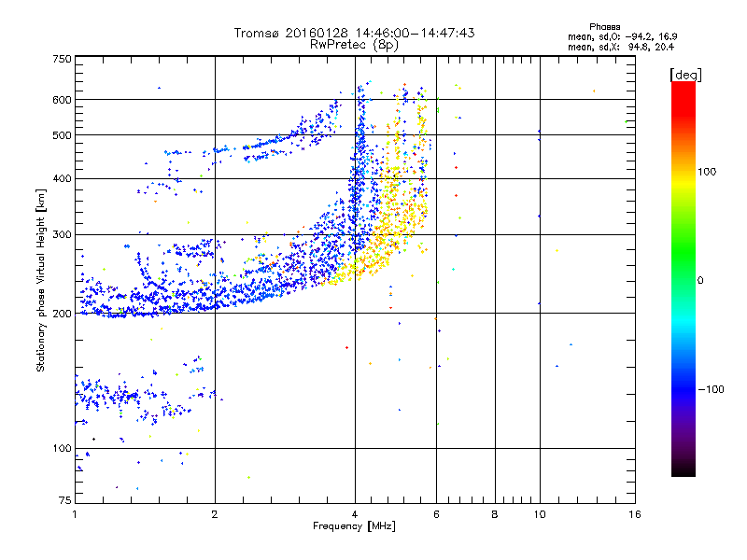Click the '[deg]' colorbar unit label
The image size is (747, 560).
685,75
